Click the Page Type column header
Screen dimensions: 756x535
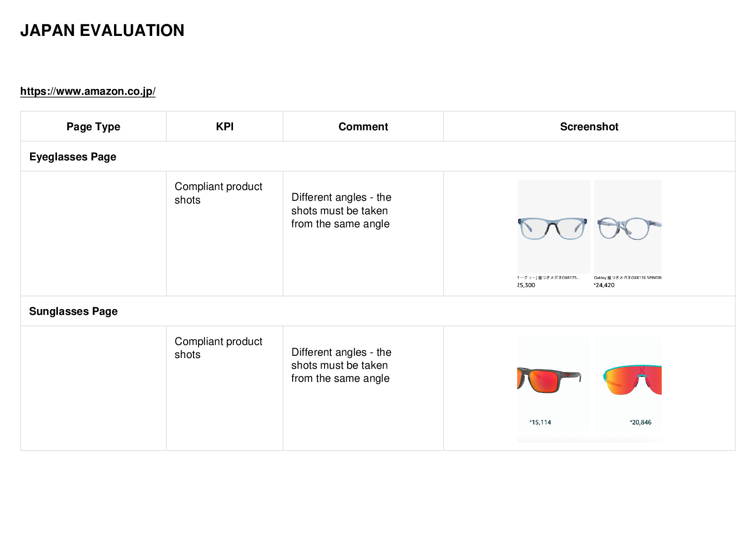pyautogui.click(x=93, y=127)
